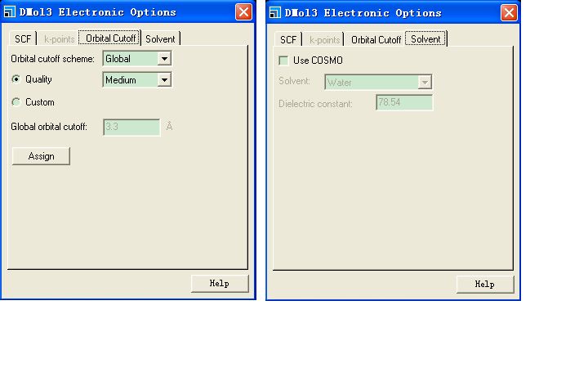
Task: Click Help in the left dialog
Action: (220, 284)
